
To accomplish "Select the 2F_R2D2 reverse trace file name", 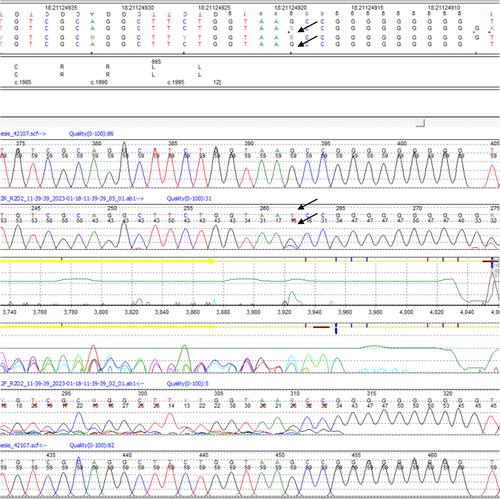I will [72, 384].
